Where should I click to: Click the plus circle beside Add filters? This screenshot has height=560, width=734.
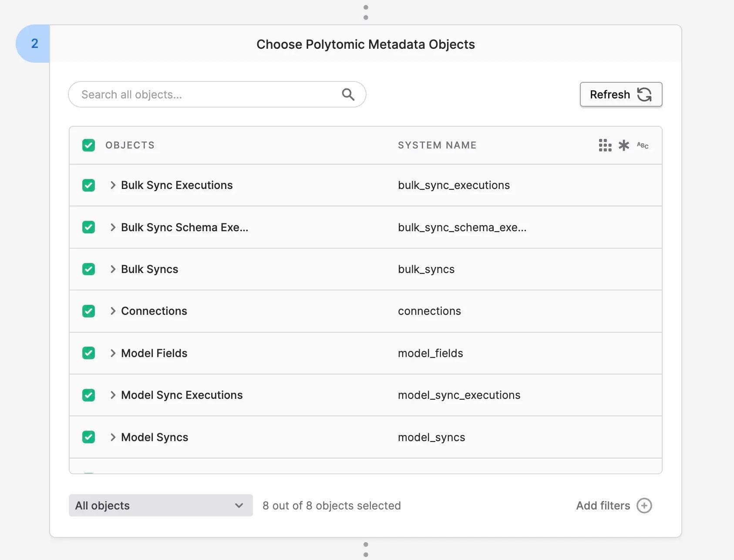point(644,506)
